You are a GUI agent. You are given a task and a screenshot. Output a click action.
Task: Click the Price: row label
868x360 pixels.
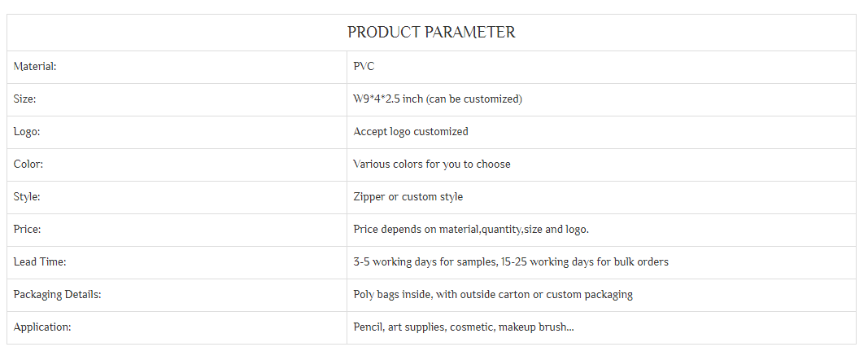point(27,230)
